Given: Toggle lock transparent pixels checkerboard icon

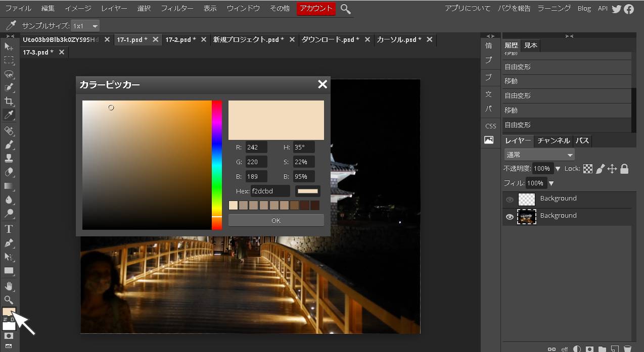Looking at the screenshot, I should (588, 169).
